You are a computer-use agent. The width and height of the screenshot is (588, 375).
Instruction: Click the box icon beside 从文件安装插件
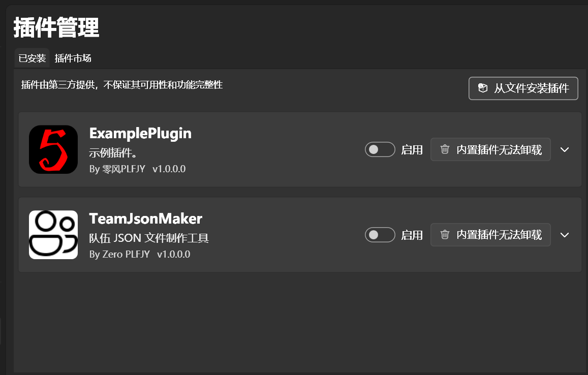[x=483, y=88]
